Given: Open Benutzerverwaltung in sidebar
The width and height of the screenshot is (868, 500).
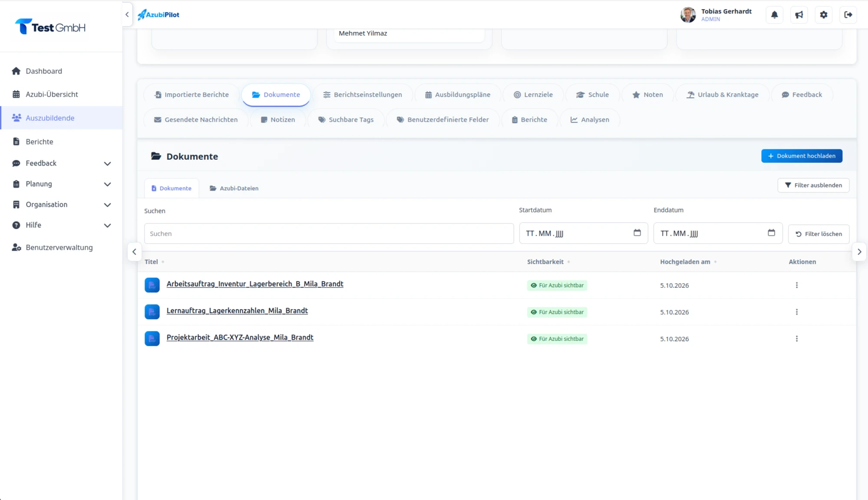Looking at the screenshot, I should point(61,247).
